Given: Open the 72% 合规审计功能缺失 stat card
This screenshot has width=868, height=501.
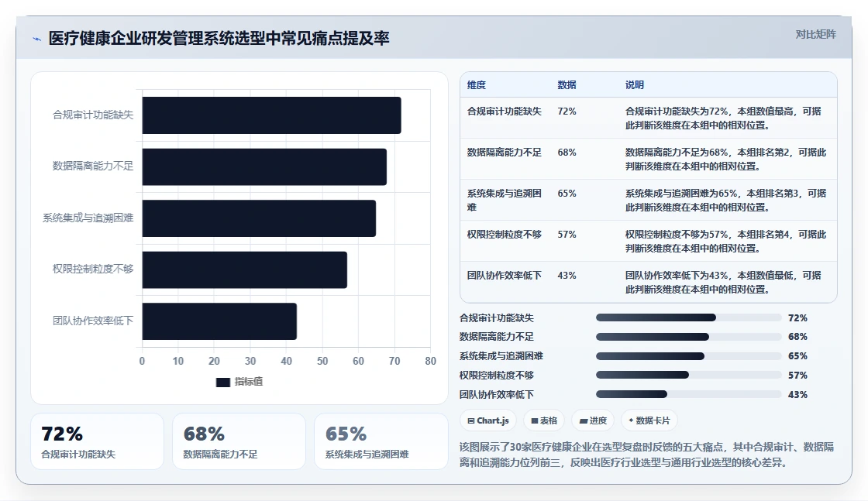Looking at the screenshot, I should point(98,441).
